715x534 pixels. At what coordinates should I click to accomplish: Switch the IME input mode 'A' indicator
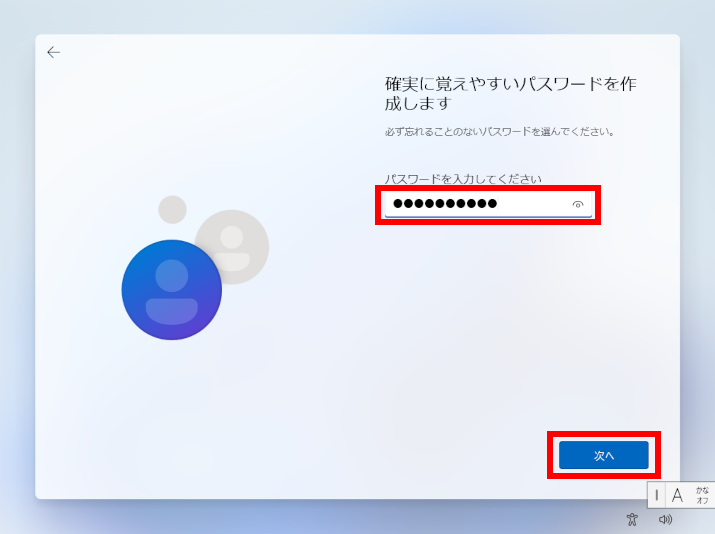click(677, 495)
